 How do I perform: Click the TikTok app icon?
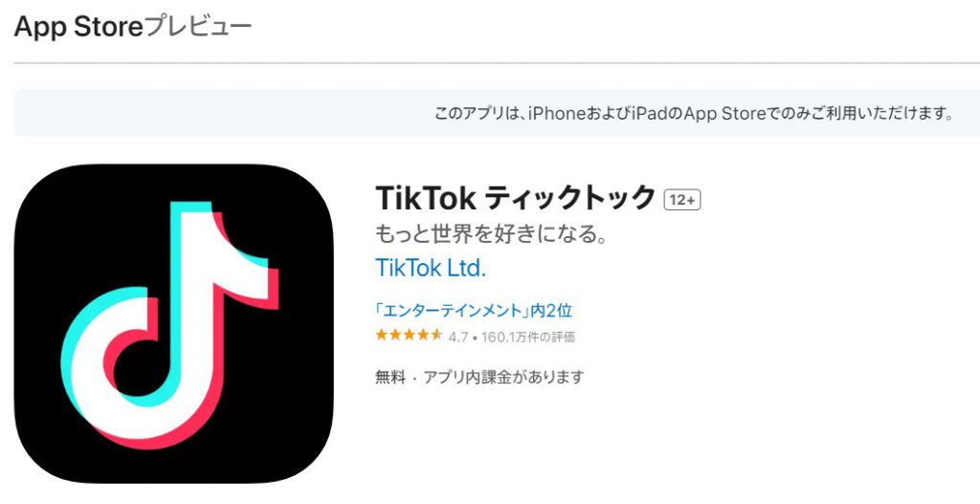174,323
